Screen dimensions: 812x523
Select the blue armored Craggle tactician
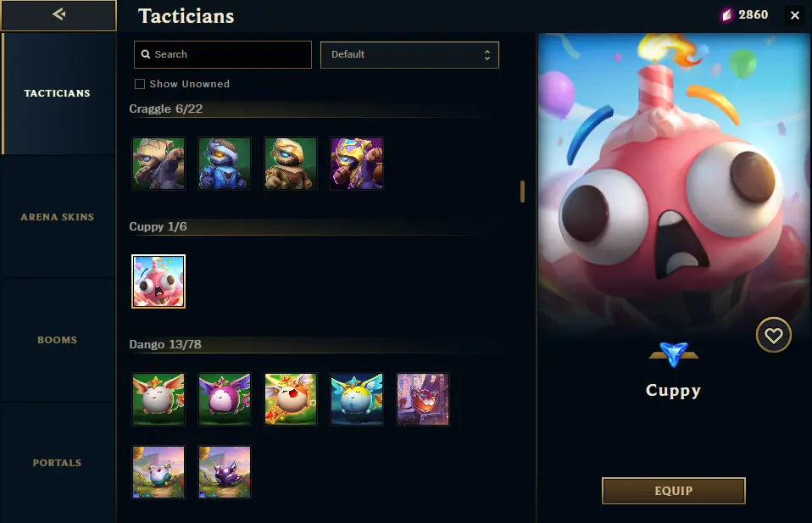[x=225, y=163]
